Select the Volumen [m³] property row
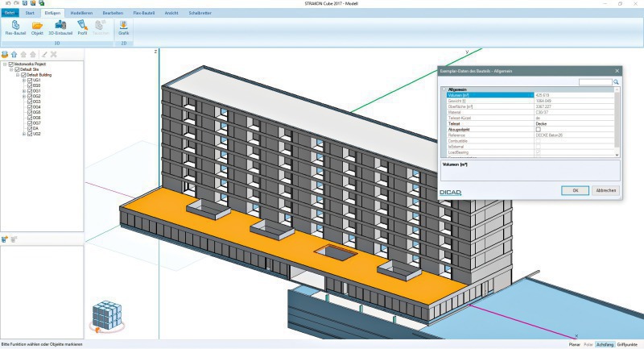 [x=530, y=95]
